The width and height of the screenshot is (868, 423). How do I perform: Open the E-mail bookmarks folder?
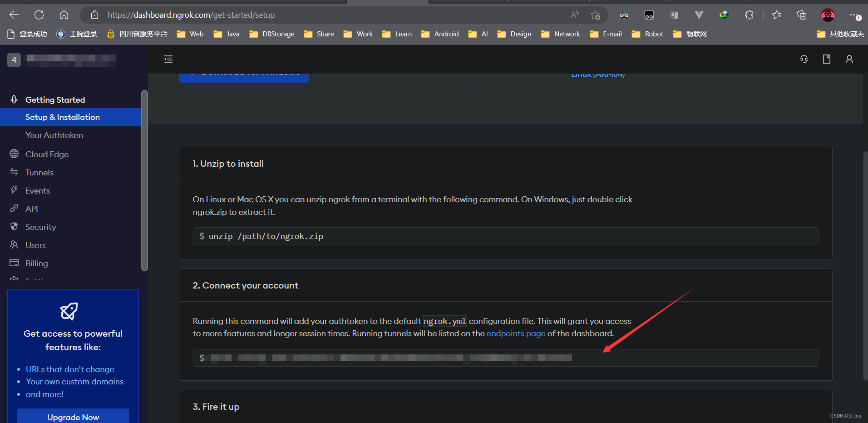(x=606, y=34)
